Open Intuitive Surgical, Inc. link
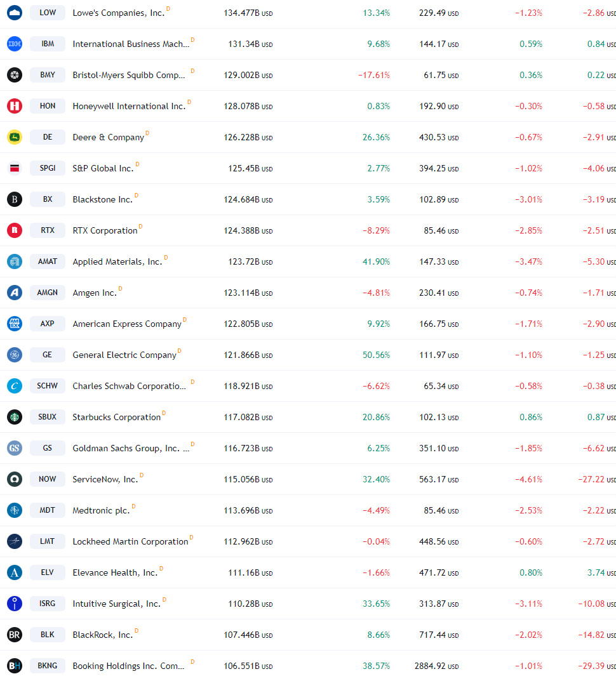Screen dimensions: 616x681 [x=116, y=604]
